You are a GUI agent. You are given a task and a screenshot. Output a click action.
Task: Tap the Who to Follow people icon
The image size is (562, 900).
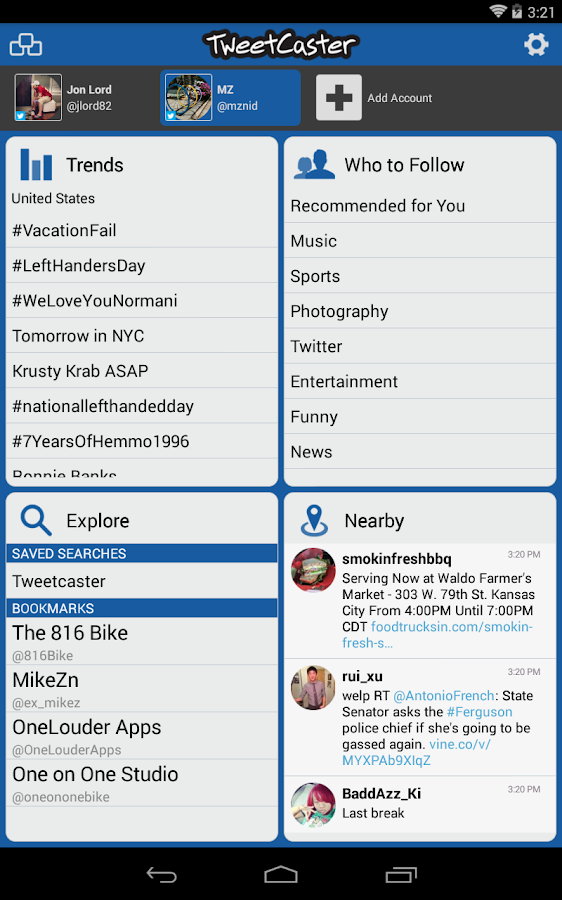[x=313, y=165]
